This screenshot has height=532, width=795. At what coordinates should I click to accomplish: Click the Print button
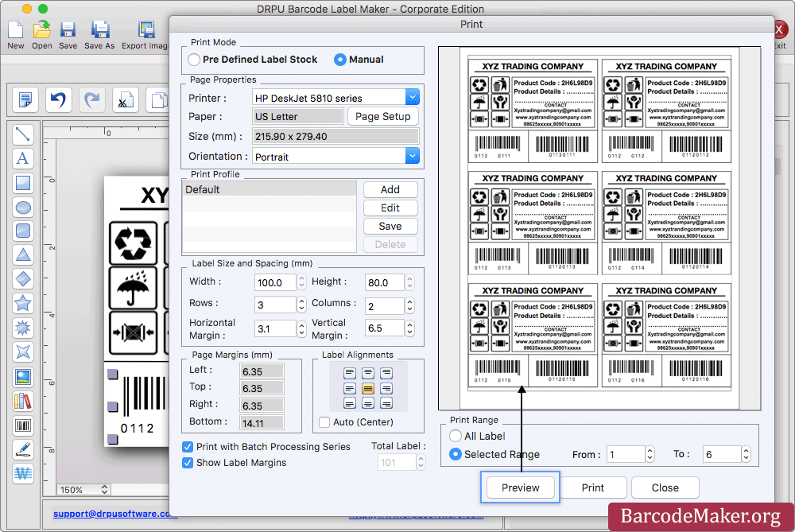pyautogui.click(x=593, y=487)
